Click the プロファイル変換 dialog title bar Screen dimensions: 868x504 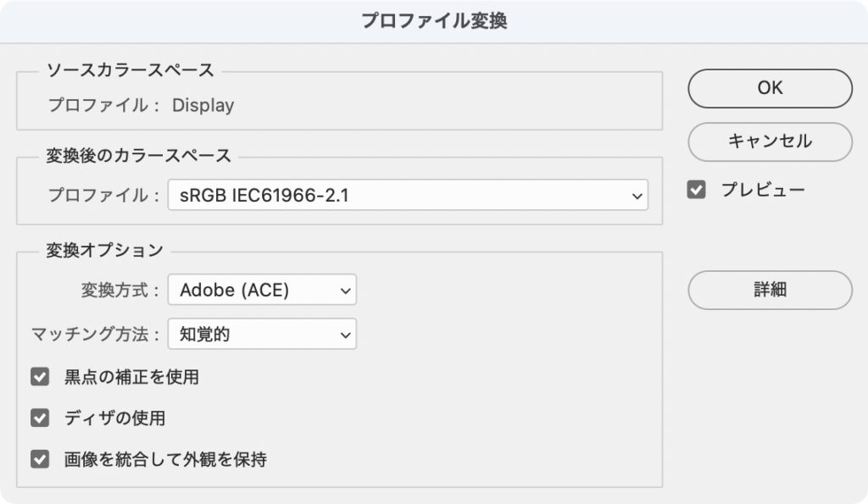(x=434, y=21)
